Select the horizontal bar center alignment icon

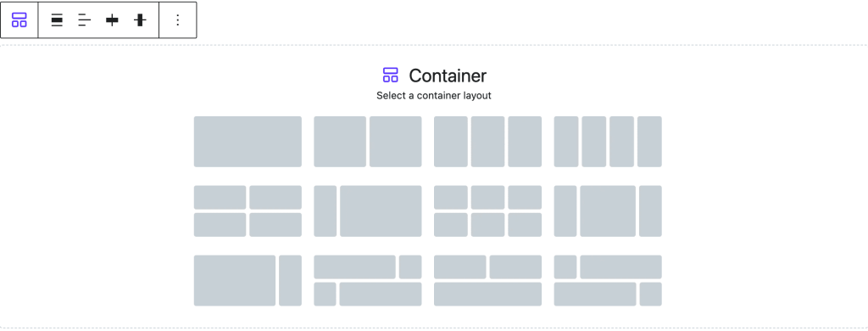(x=113, y=20)
